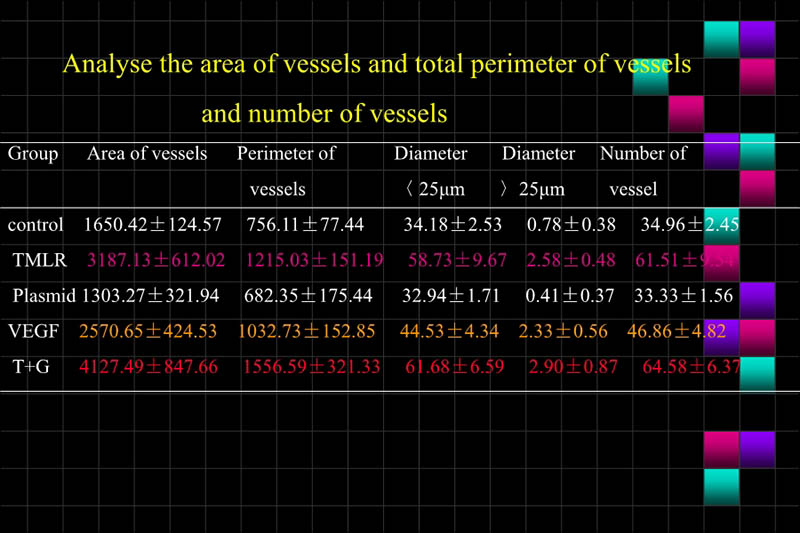Click the bottom-most teal square

coord(721,487)
